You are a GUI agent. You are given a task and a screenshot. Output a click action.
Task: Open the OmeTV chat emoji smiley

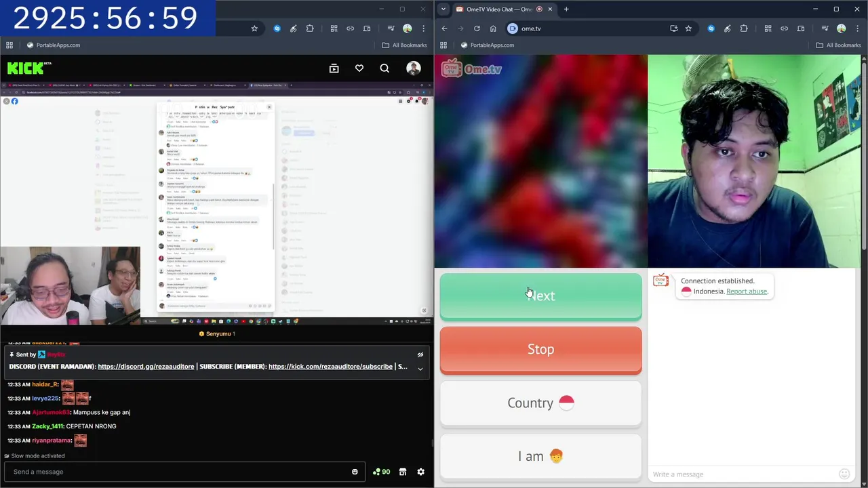click(x=844, y=474)
